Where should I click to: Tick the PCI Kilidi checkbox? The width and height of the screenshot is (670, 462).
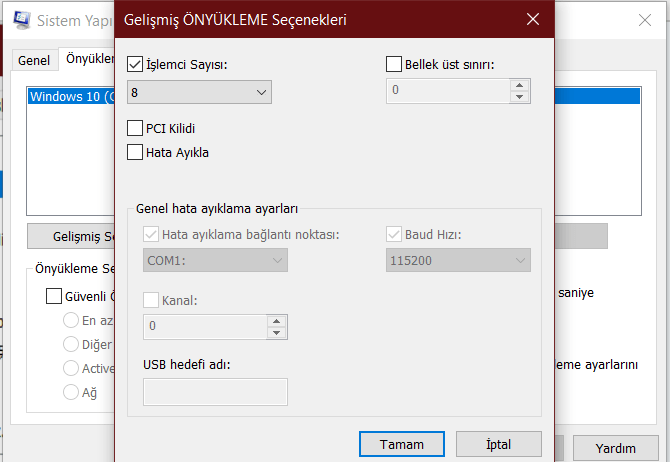136,128
